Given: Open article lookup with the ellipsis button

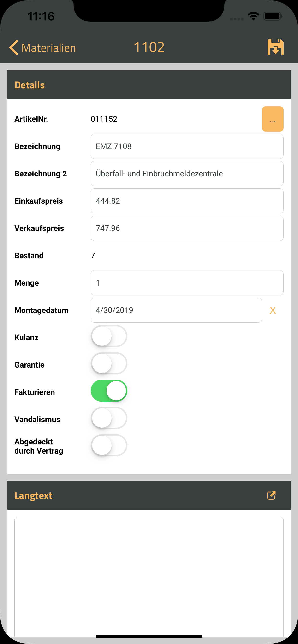Looking at the screenshot, I should coord(273,119).
